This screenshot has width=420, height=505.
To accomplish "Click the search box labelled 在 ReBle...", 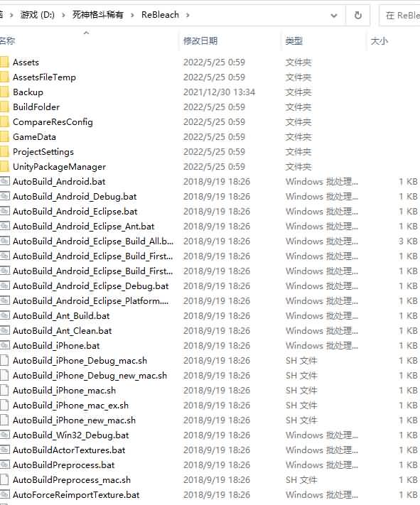I will [401, 15].
